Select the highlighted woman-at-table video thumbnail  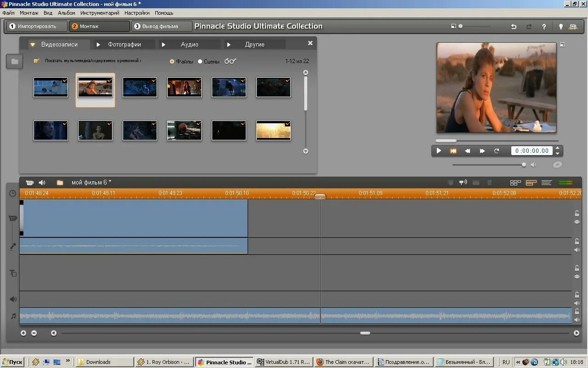coord(95,87)
